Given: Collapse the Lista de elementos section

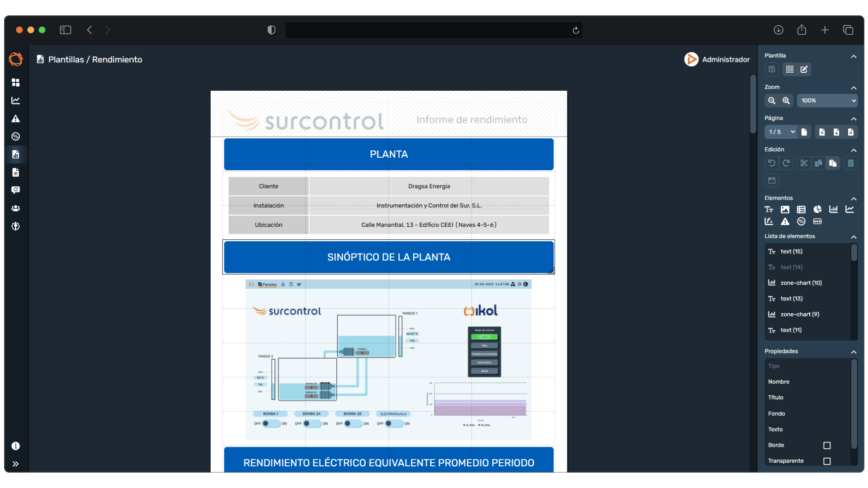Looking at the screenshot, I should click(854, 237).
